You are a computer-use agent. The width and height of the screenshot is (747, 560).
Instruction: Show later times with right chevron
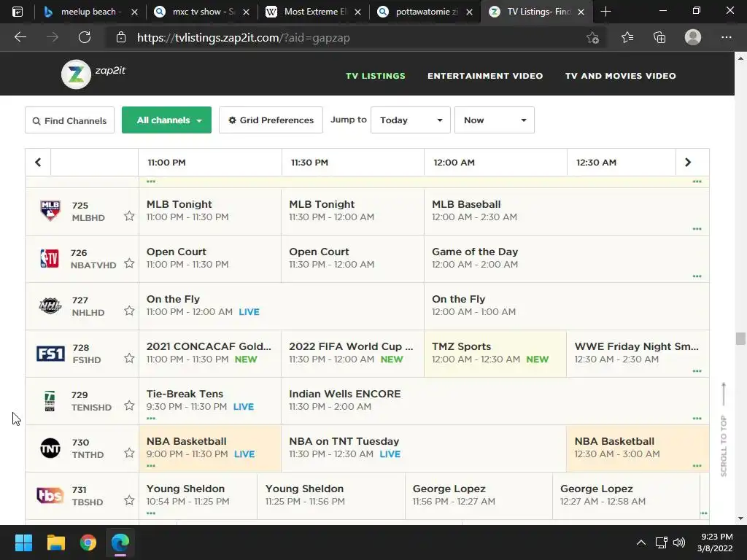coord(687,163)
